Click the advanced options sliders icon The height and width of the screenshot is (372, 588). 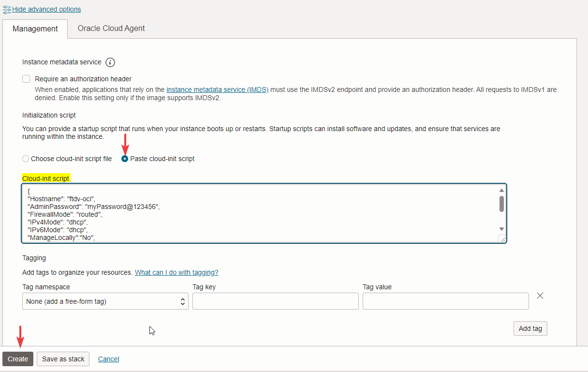tap(7, 9)
